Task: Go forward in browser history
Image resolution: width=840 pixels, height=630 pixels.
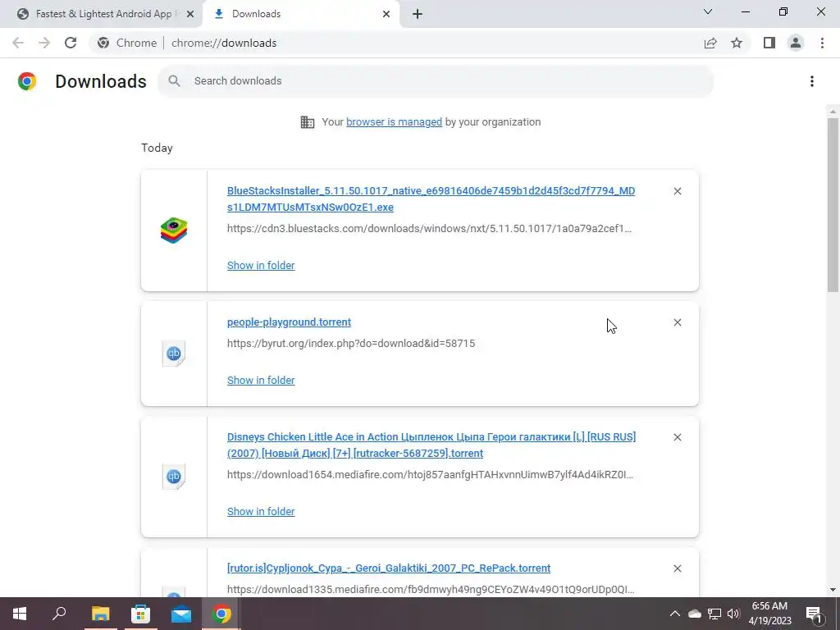Action: (44, 43)
